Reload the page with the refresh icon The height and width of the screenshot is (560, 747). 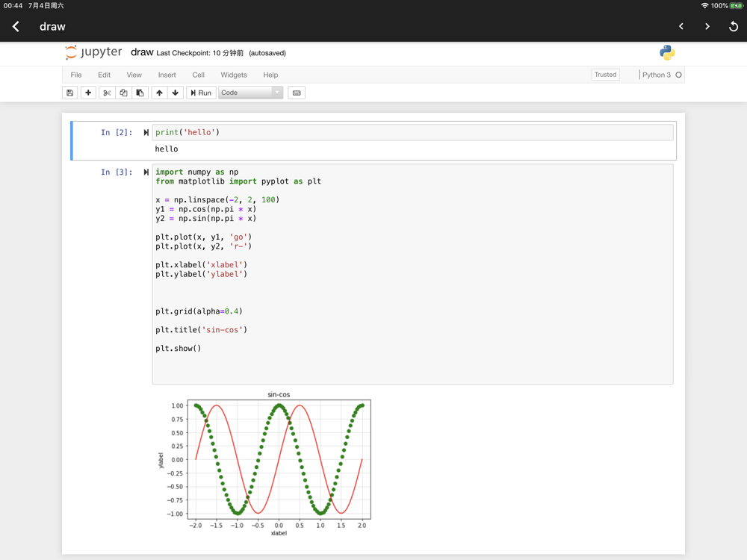pos(733,27)
